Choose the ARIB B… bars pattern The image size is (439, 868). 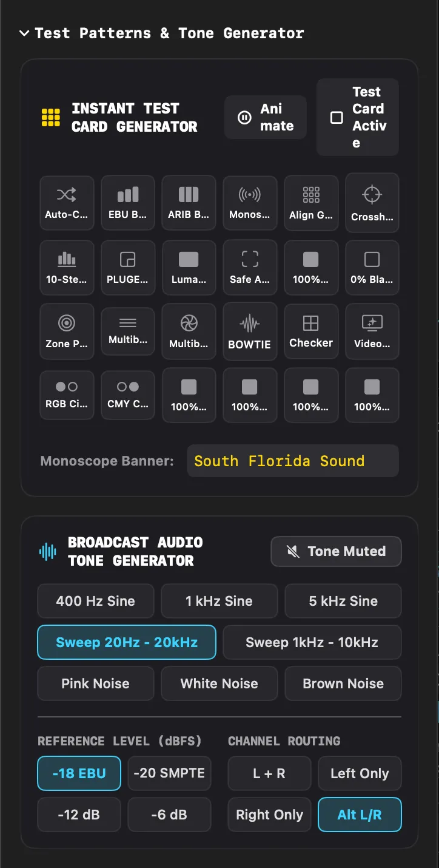pyautogui.click(x=189, y=203)
